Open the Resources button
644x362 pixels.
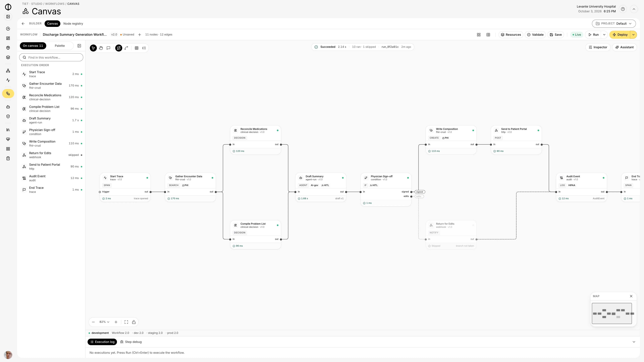(x=511, y=35)
